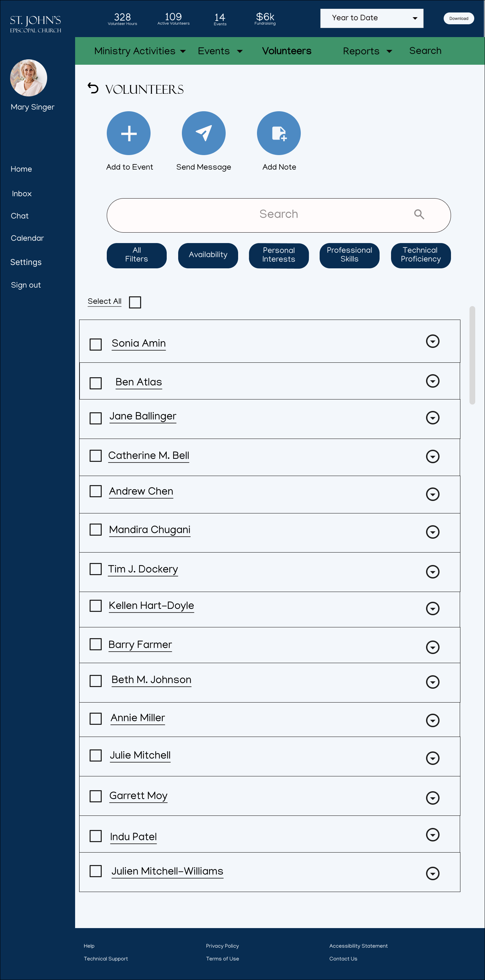Image resolution: width=485 pixels, height=980 pixels.
Task: Open Calendar in the sidebar
Action: click(x=27, y=238)
